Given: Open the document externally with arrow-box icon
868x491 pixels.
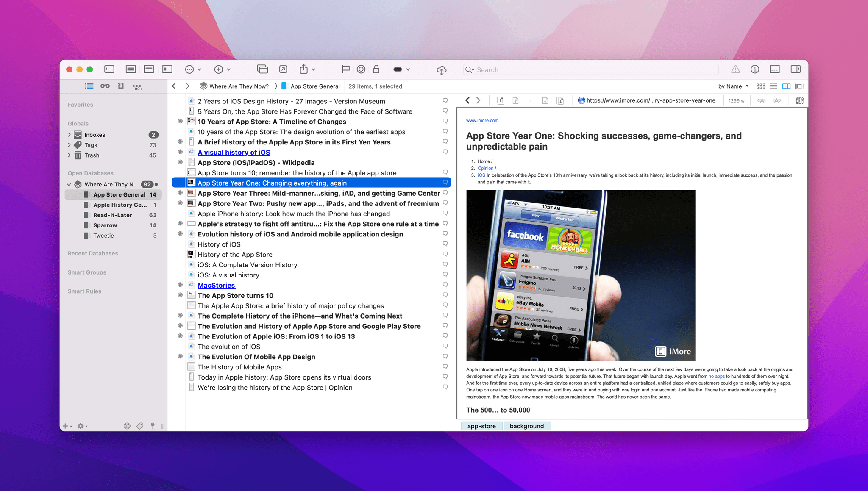Looking at the screenshot, I should pos(283,69).
